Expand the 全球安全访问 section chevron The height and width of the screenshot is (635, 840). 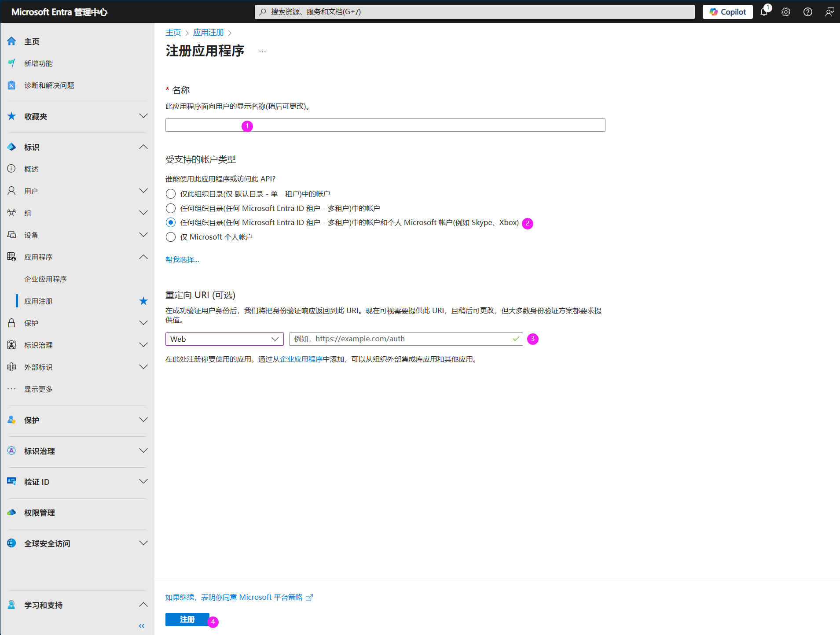point(143,543)
